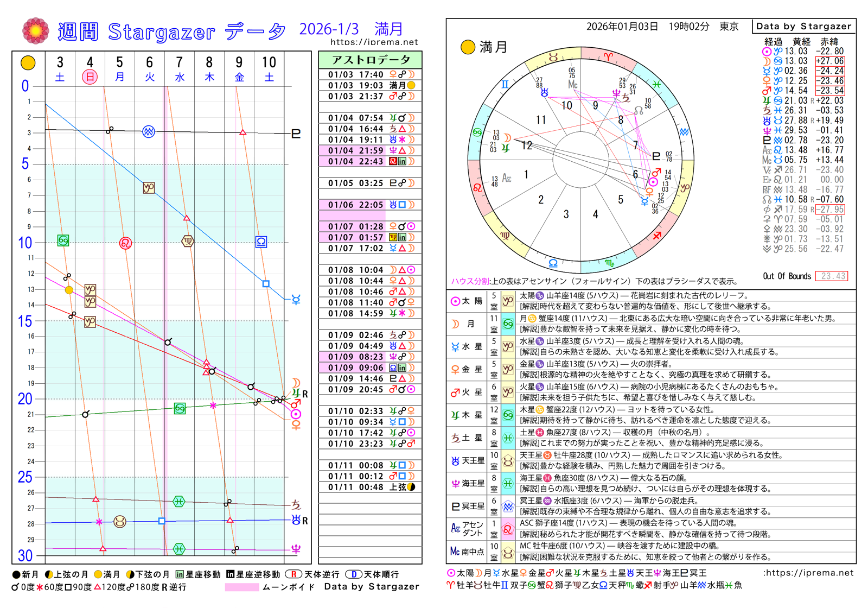Open the https://iprema.net link under title

point(374,42)
